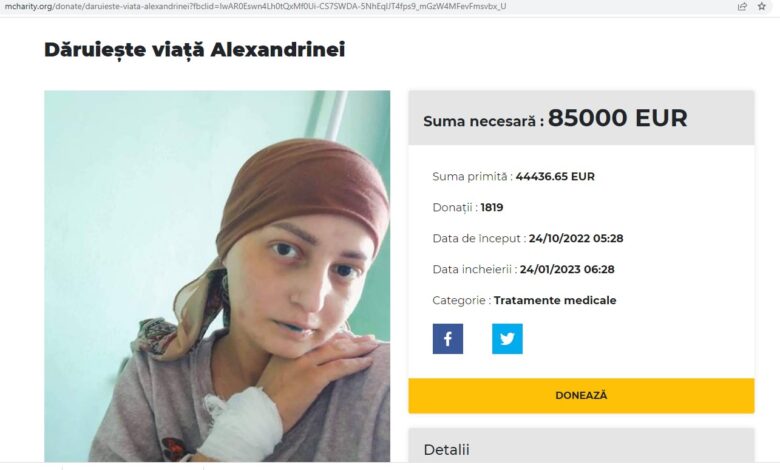Screen dimensions: 780x470
Task: Click the 44436.65 EUR received amount
Action: (555, 177)
